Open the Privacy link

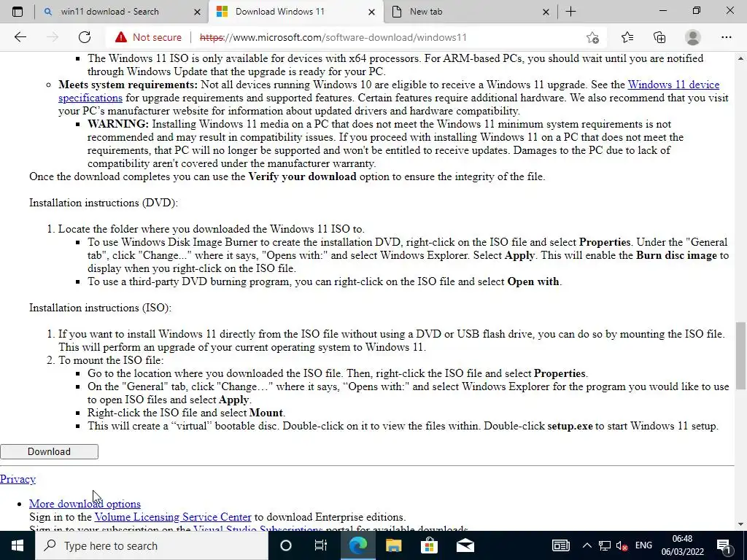[18, 479]
